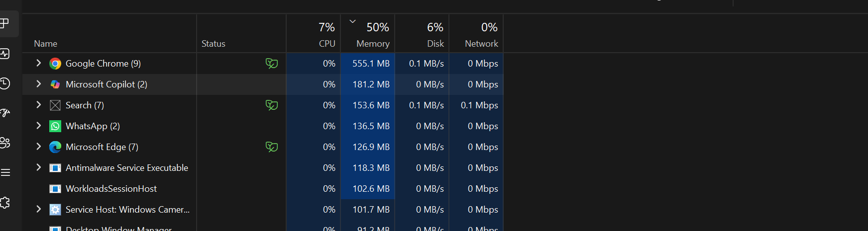Open the Performance page in the sidebar
868x231 pixels.
[5, 54]
